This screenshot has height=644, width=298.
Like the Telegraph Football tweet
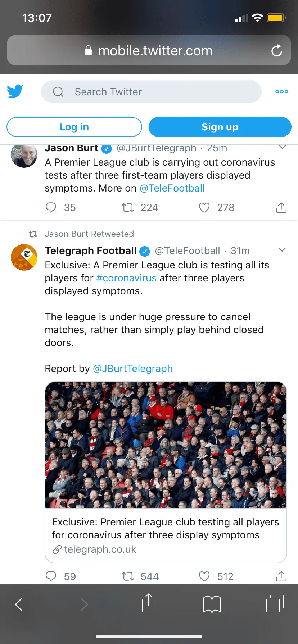click(204, 576)
